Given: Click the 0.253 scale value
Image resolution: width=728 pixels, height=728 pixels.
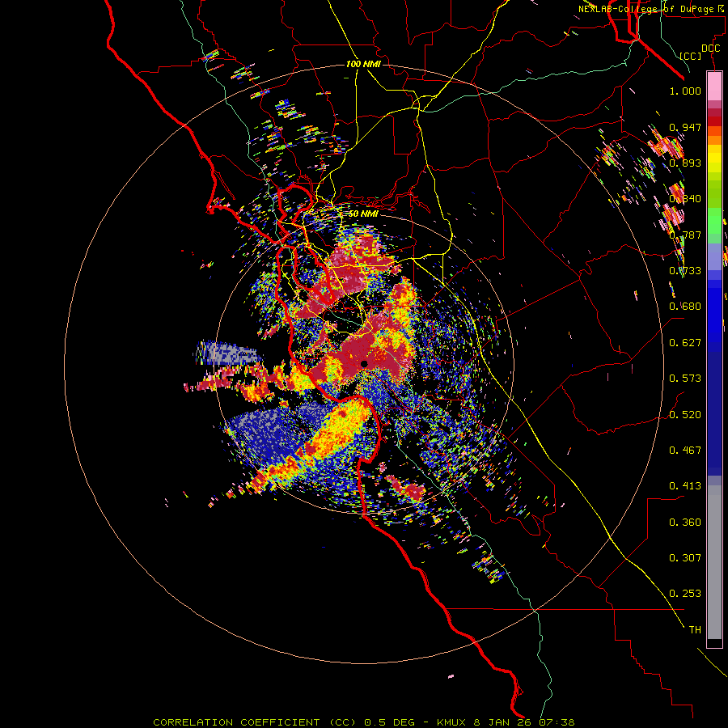Looking at the screenshot, I should tap(685, 594).
